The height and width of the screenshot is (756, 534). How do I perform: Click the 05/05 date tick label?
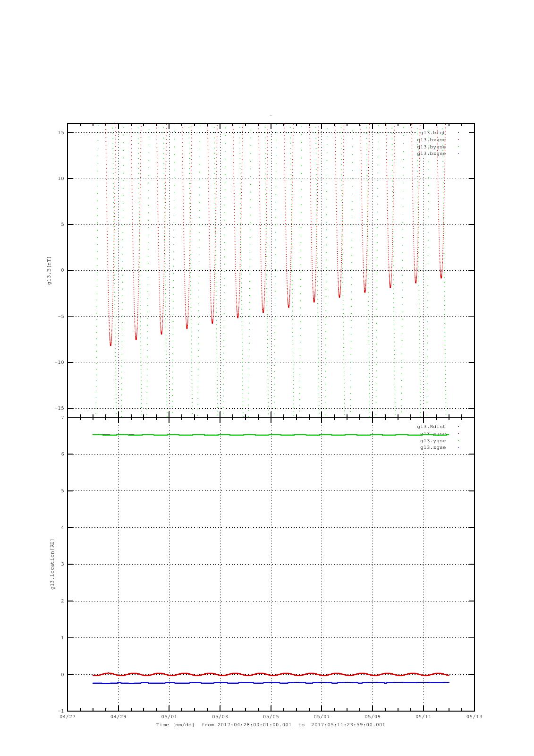pos(271,717)
